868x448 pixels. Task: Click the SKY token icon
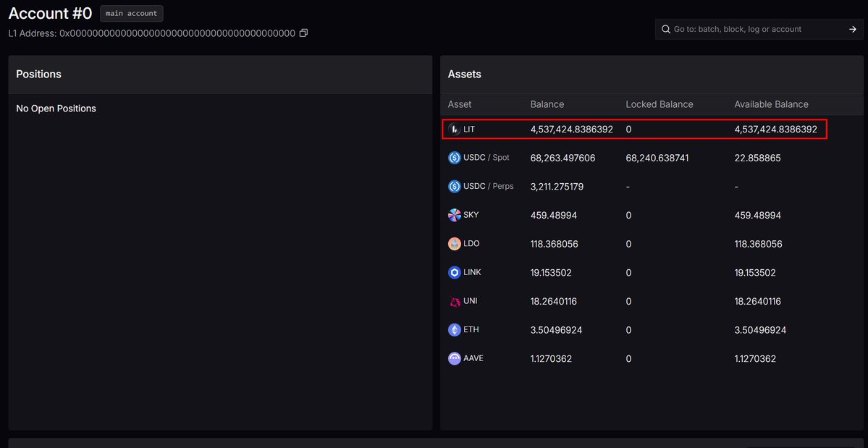pyautogui.click(x=455, y=215)
